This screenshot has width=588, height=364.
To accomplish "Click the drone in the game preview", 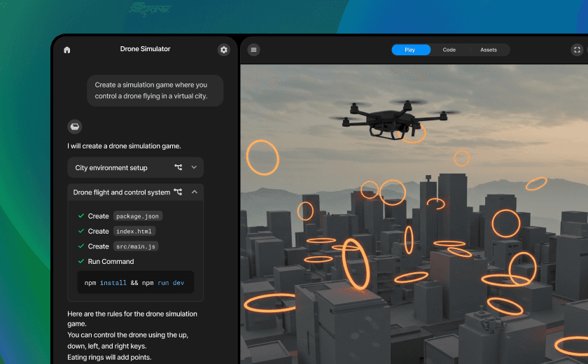I will point(395,119).
